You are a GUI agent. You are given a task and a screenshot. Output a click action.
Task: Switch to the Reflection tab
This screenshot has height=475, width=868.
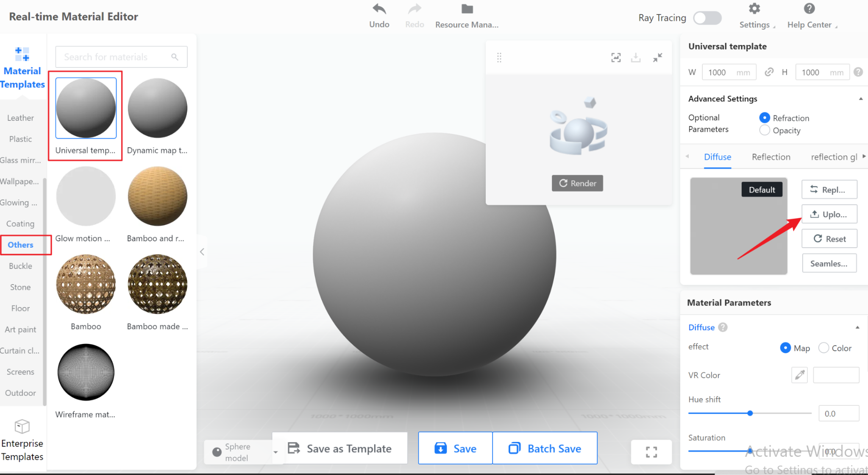click(x=771, y=157)
